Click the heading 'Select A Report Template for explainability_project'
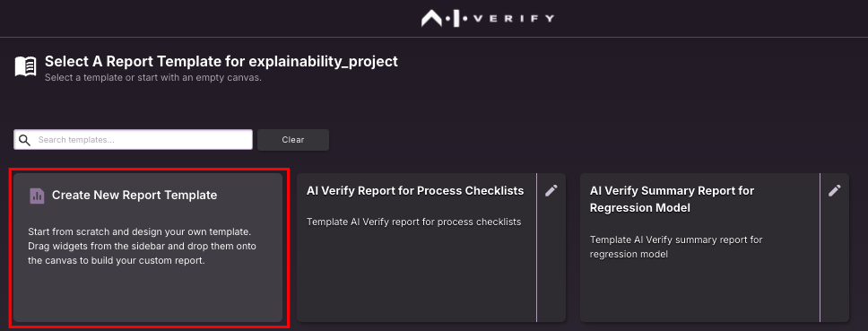Image resolution: width=868 pixels, height=331 pixels. (x=221, y=61)
